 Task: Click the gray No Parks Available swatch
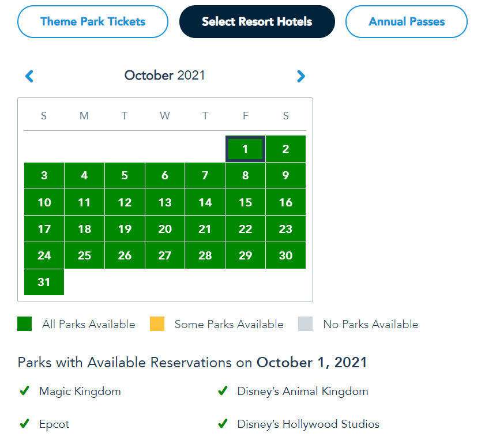click(x=306, y=324)
